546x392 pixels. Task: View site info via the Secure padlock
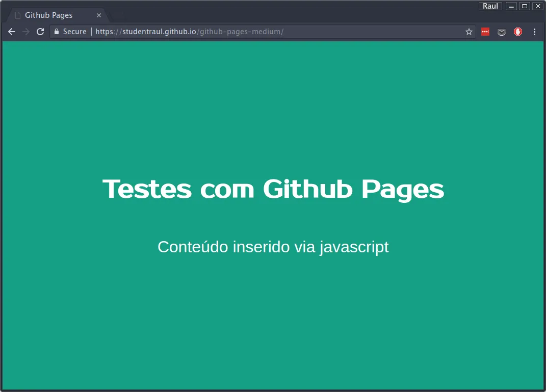pos(57,32)
